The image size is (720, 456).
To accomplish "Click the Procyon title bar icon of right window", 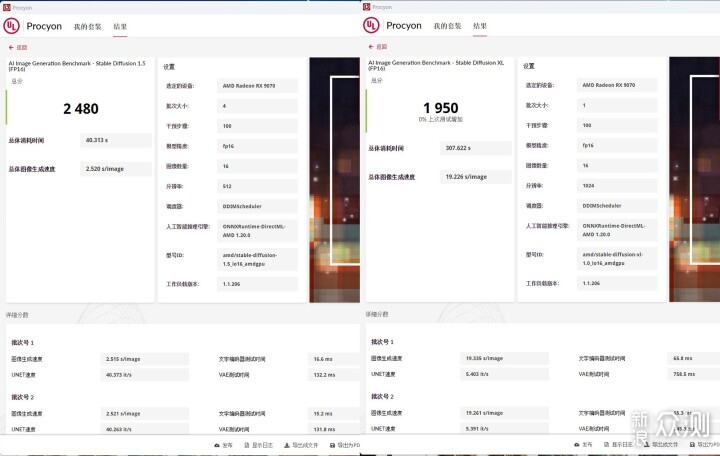I will pyautogui.click(x=366, y=6).
